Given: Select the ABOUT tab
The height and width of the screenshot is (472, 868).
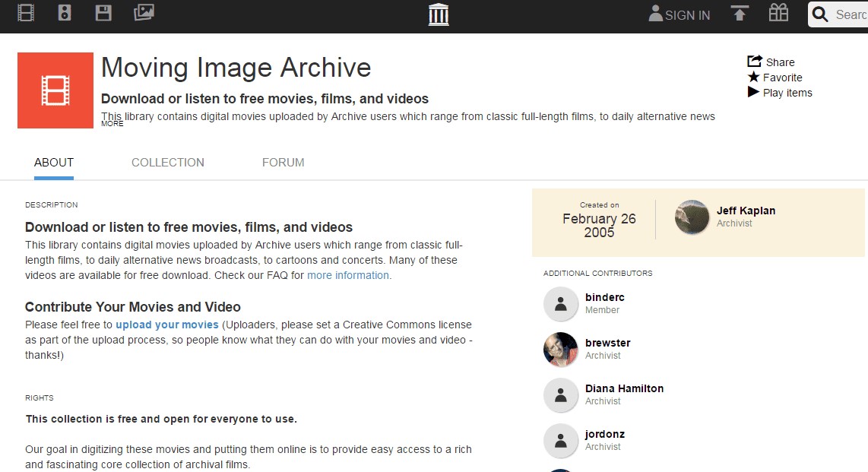Looking at the screenshot, I should (x=54, y=163).
